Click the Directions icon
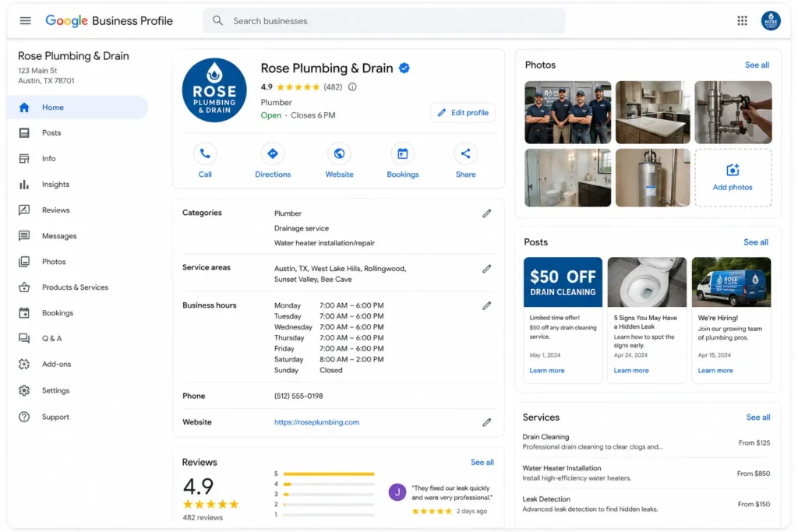Image resolution: width=798 pixels, height=532 pixels. pos(273,153)
